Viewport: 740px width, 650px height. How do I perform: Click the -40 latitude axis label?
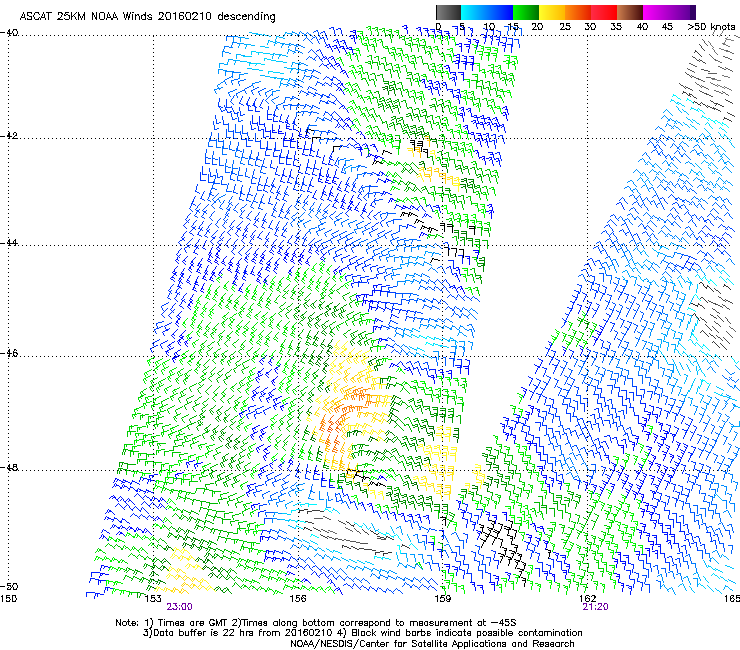coord(9,33)
